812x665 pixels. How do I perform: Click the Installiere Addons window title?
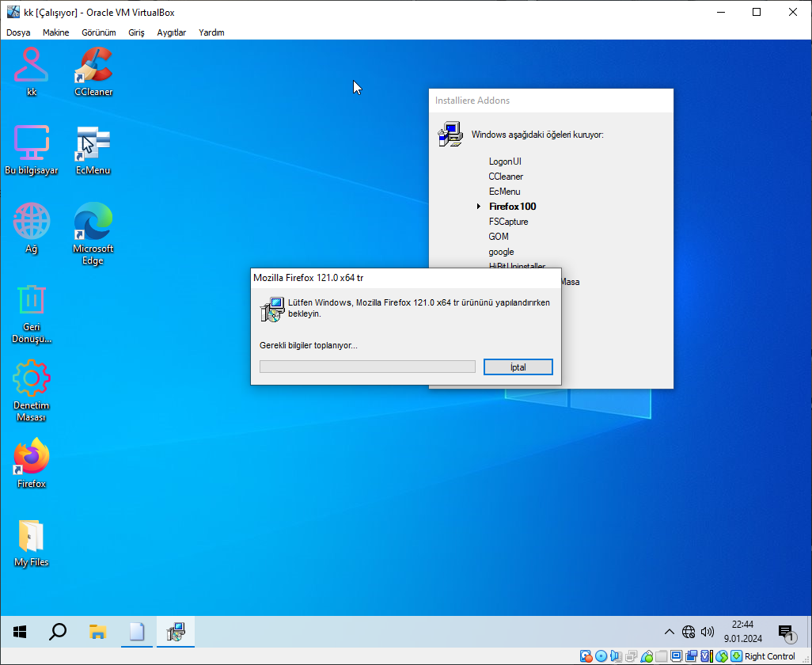(472, 101)
